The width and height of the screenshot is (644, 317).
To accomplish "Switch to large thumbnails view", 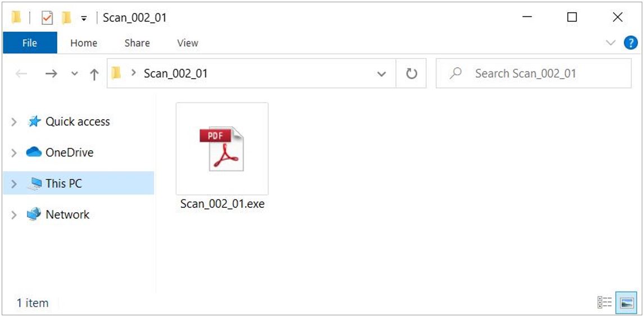I will pyautogui.click(x=627, y=303).
